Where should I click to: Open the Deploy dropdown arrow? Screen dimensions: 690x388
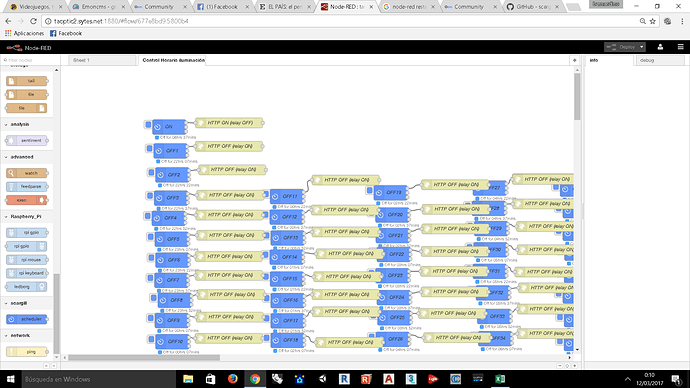[642, 47]
